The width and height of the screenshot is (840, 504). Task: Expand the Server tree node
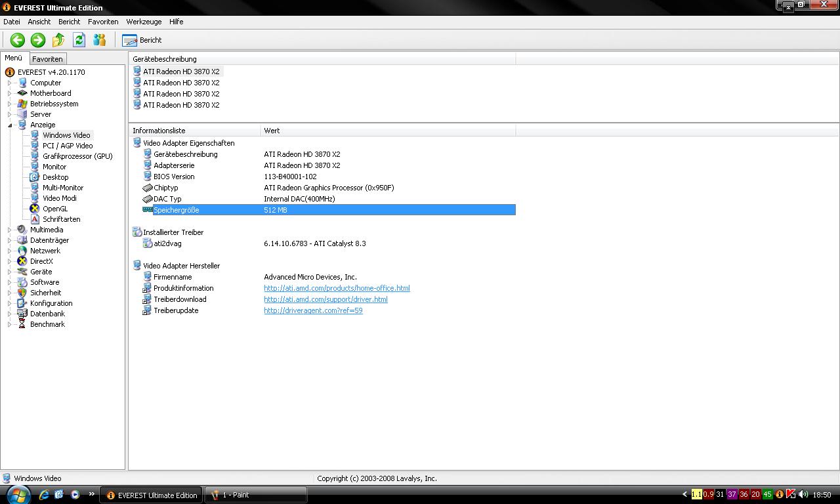coord(10,114)
